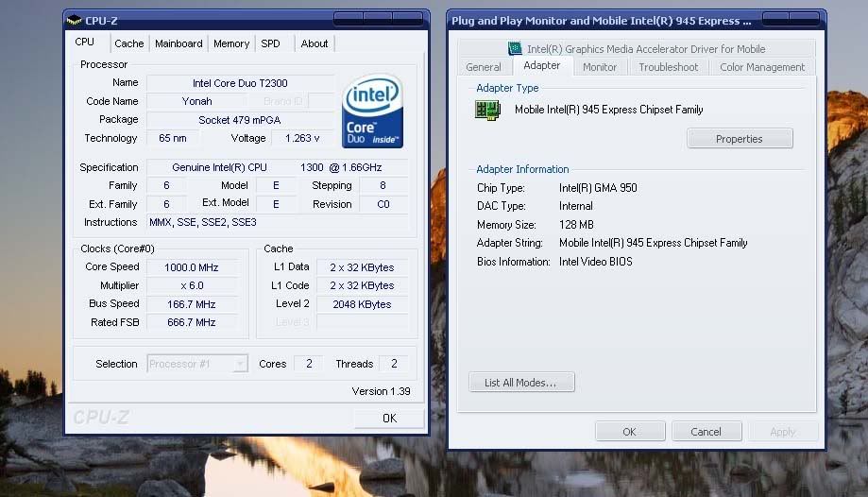This screenshot has height=497, width=868.
Task: Click the List All Modes button
Action: click(x=521, y=383)
